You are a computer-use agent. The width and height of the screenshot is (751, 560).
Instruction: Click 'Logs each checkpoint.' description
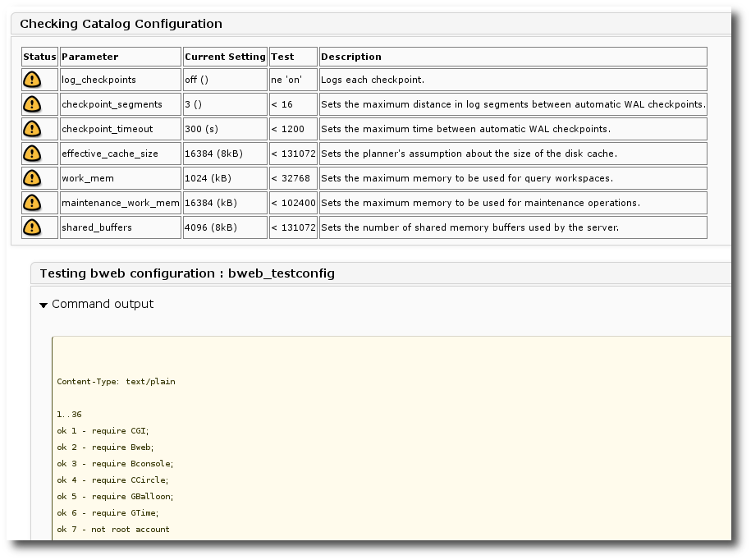373,80
